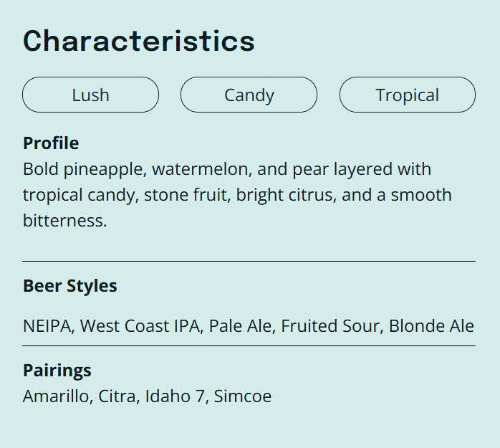
Task: Pick Fruited Sour from beer styles
Action: coord(331,326)
